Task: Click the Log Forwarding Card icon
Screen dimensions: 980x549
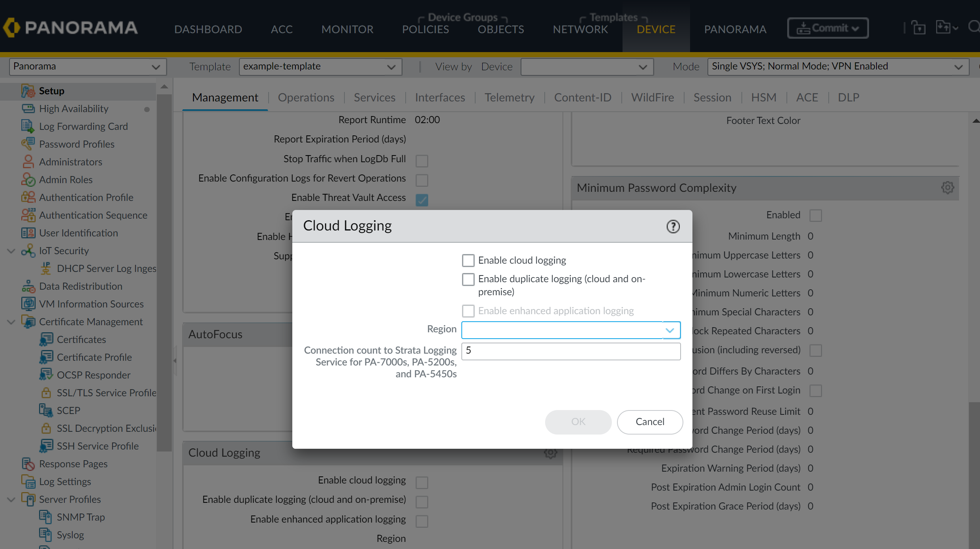Action: (28, 126)
